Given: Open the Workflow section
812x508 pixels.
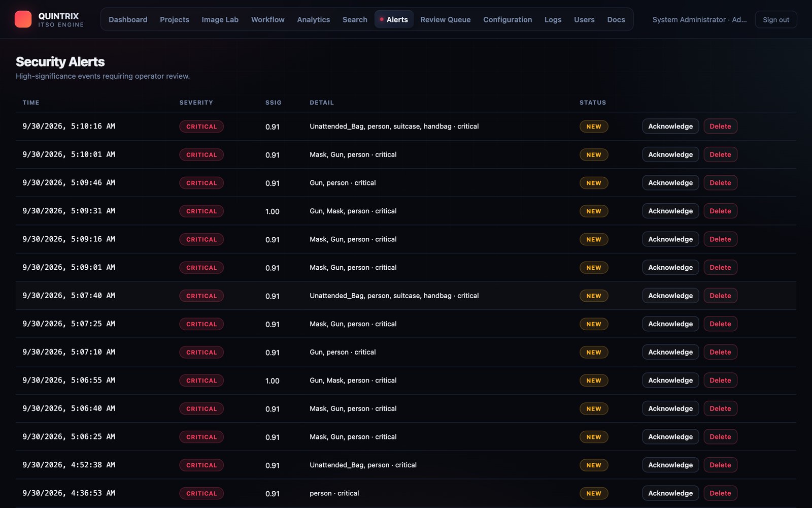Looking at the screenshot, I should (x=268, y=20).
